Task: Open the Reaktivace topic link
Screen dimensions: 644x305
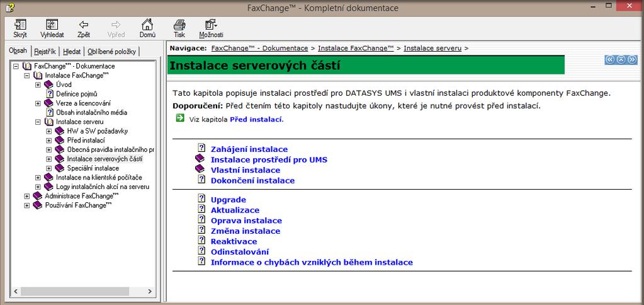Action: point(234,241)
